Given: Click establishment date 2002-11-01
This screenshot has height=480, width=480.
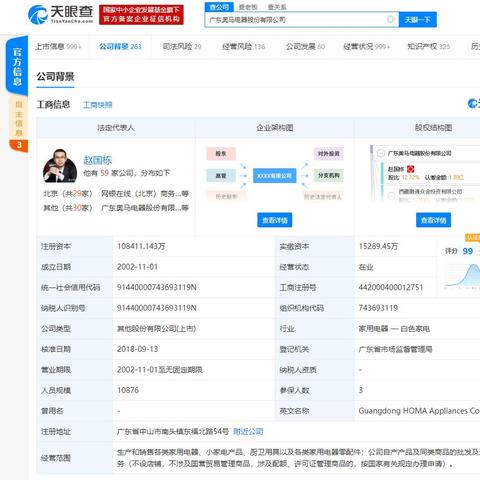Looking at the screenshot, I should pyautogui.click(x=137, y=267).
